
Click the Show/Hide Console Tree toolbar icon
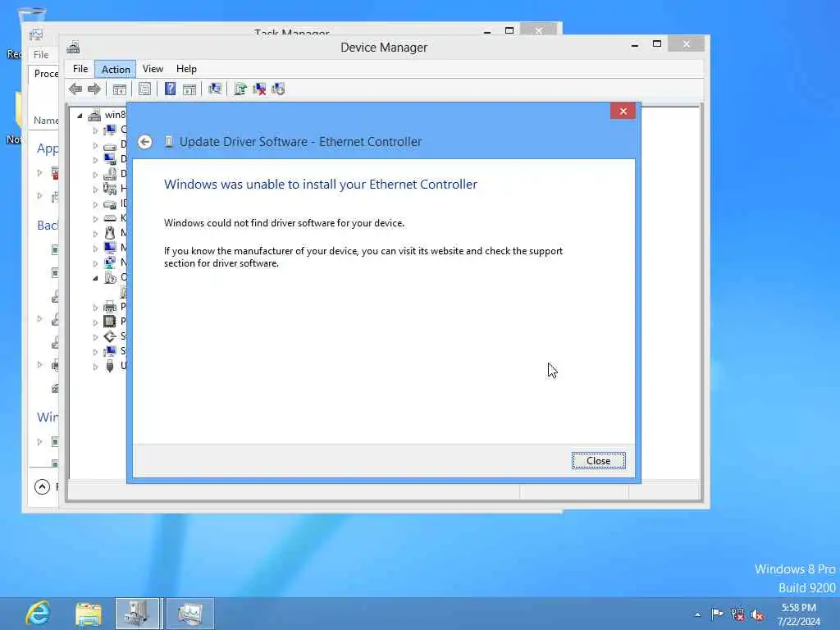pyautogui.click(x=119, y=89)
